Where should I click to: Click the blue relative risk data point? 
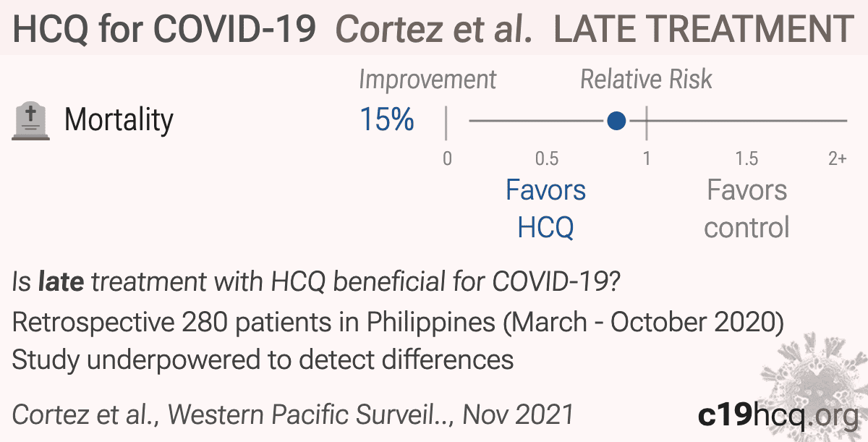click(616, 121)
